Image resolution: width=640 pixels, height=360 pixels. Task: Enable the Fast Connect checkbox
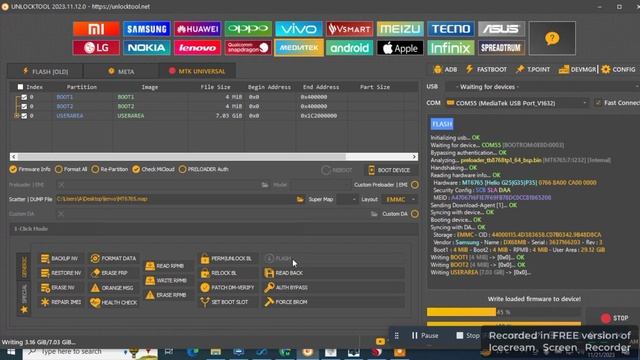(x=598, y=103)
